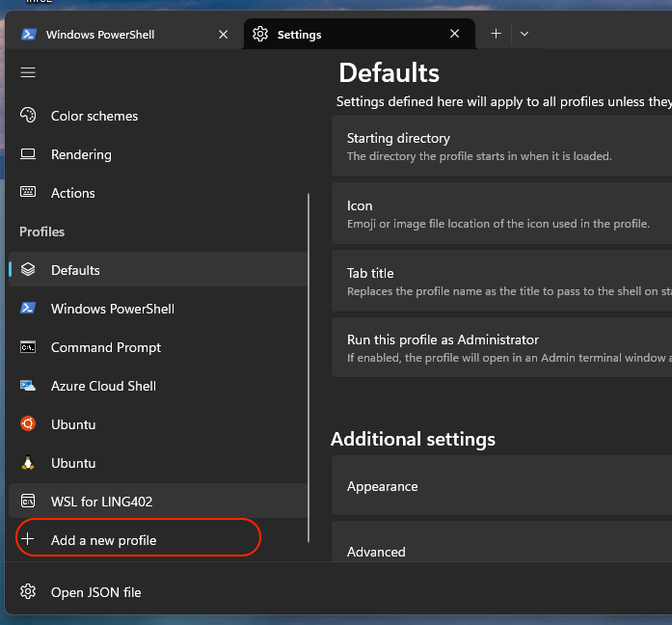Click Open JSON file
This screenshot has height=625, width=672.
click(x=158, y=592)
